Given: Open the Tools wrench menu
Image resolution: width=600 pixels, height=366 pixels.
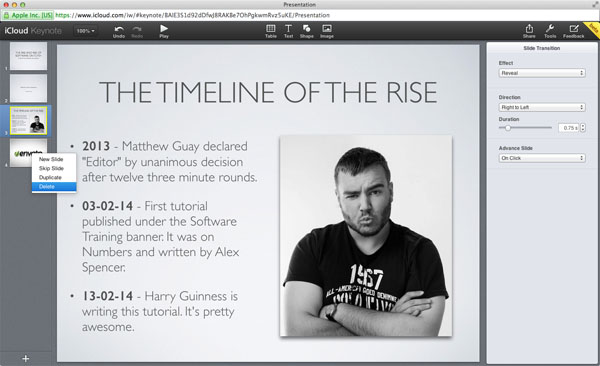Looking at the screenshot, I should click(550, 31).
